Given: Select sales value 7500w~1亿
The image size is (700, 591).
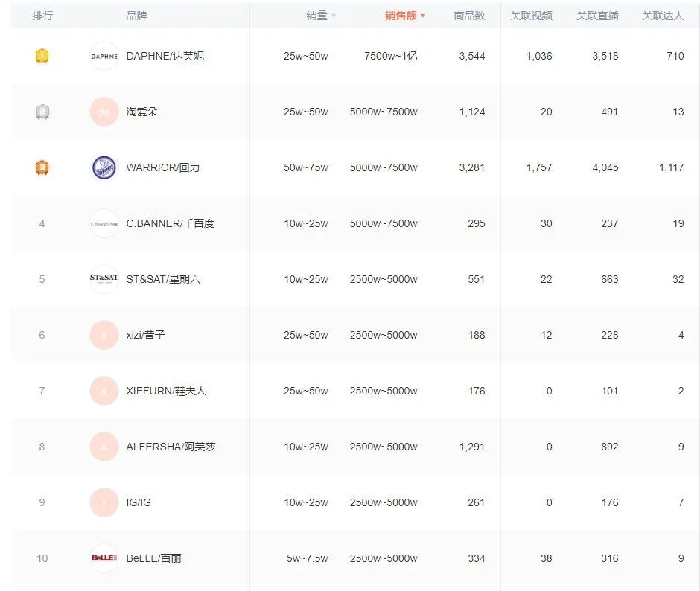Looking at the screenshot, I should [391, 56].
